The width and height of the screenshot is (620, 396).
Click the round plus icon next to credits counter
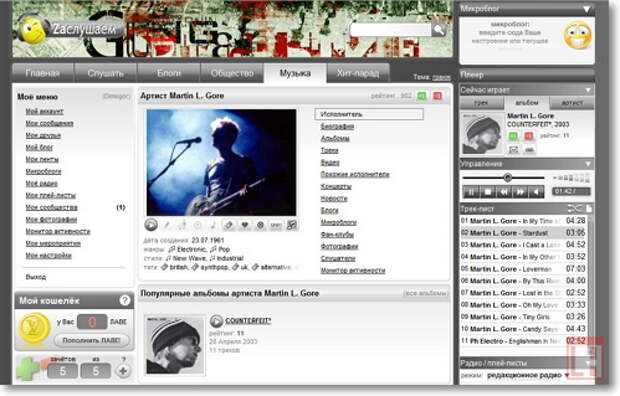click(123, 371)
